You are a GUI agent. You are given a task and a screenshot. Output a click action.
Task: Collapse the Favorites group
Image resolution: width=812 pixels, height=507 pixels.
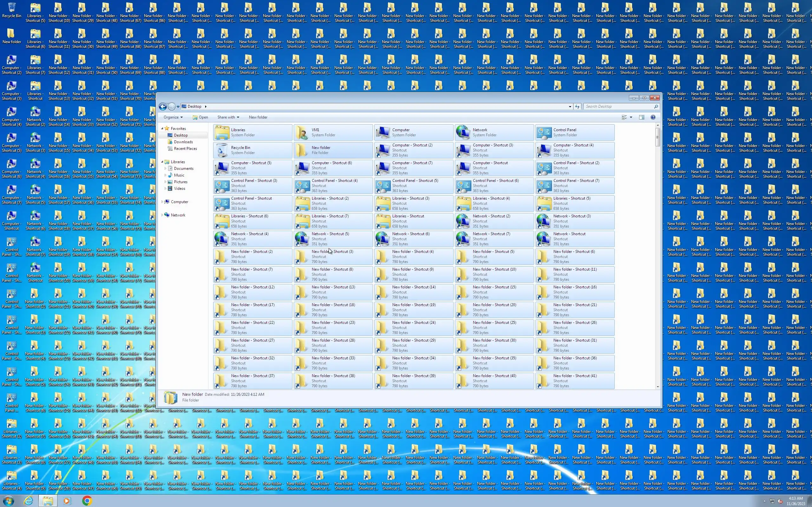(x=162, y=128)
